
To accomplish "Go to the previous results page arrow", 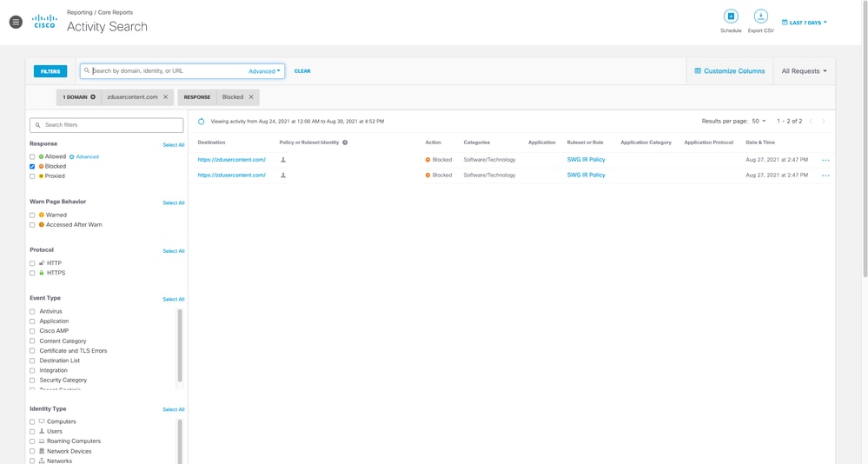I will click(811, 122).
